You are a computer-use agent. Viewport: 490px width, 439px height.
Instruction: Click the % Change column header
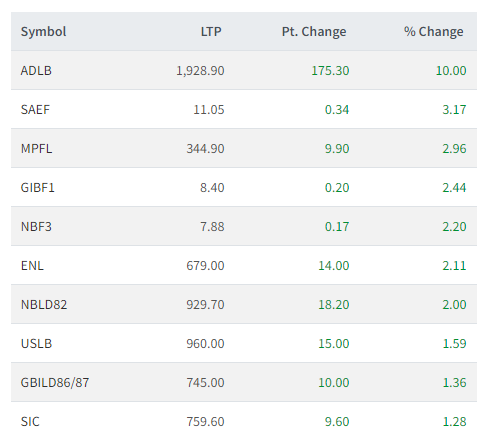click(434, 32)
